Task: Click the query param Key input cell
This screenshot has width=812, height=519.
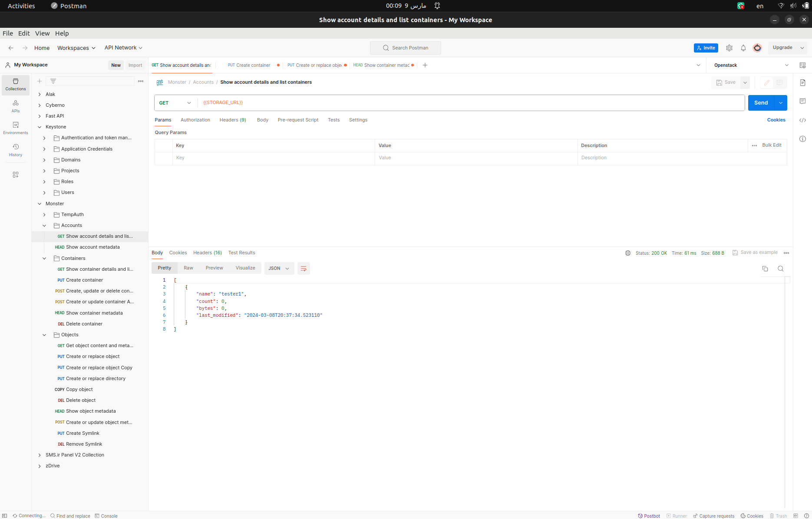Action: pos(274,158)
